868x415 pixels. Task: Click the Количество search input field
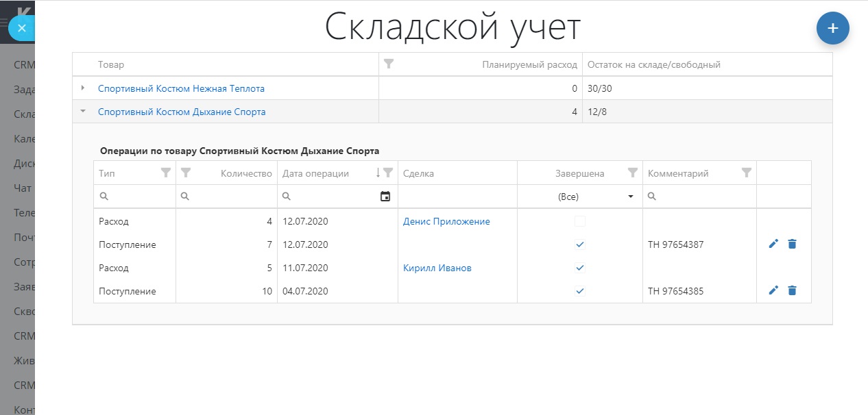(x=232, y=197)
